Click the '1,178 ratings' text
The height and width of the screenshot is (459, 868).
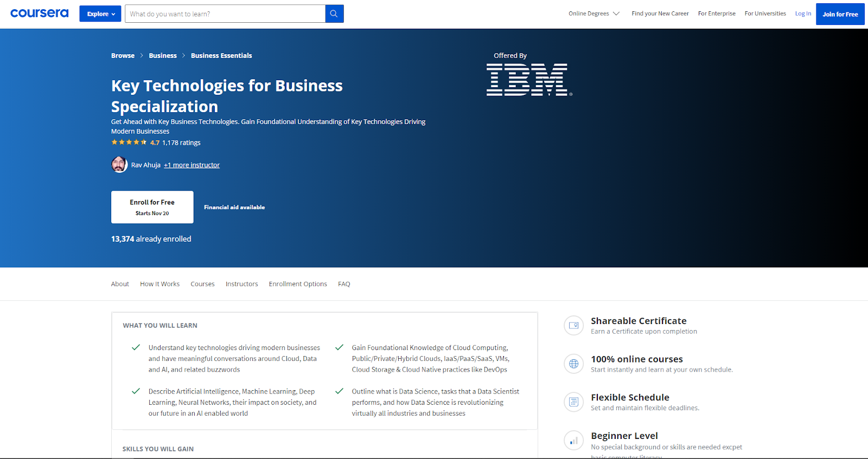coord(181,143)
